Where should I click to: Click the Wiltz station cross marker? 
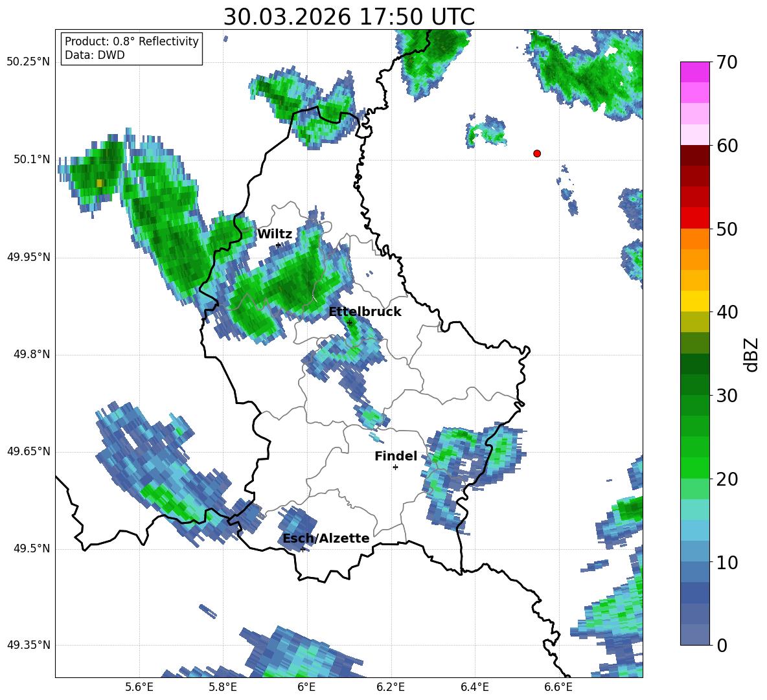(x=279, y=245)
